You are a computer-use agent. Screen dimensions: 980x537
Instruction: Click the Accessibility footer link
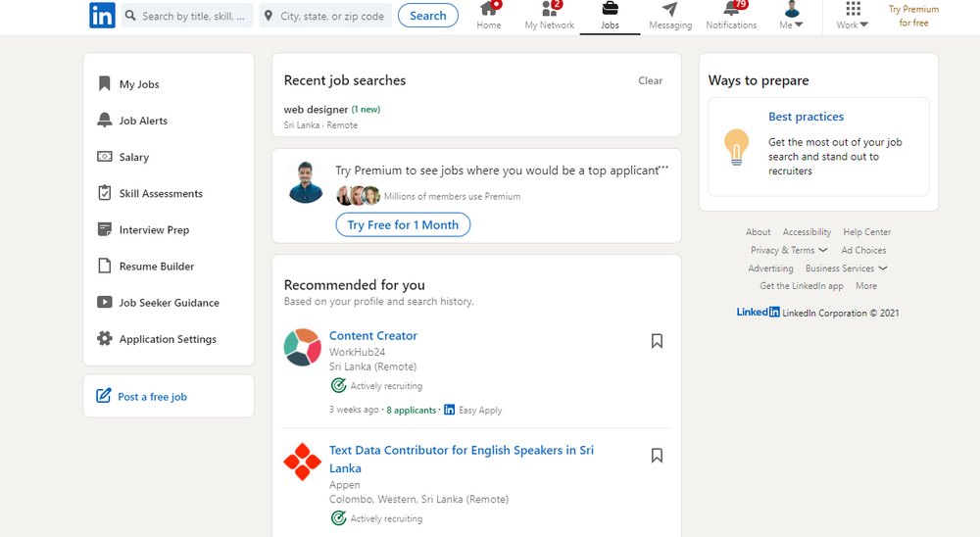pyautogui.click(x=807, y=232)
